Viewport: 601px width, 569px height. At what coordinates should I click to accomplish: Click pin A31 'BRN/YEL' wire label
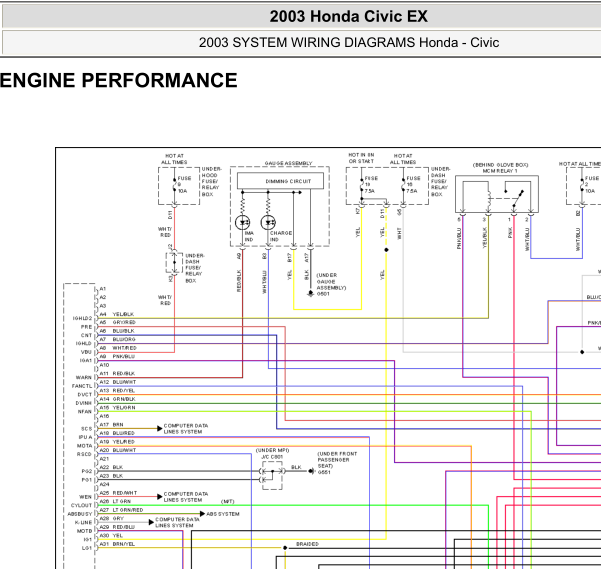click(x=123, y=544)
